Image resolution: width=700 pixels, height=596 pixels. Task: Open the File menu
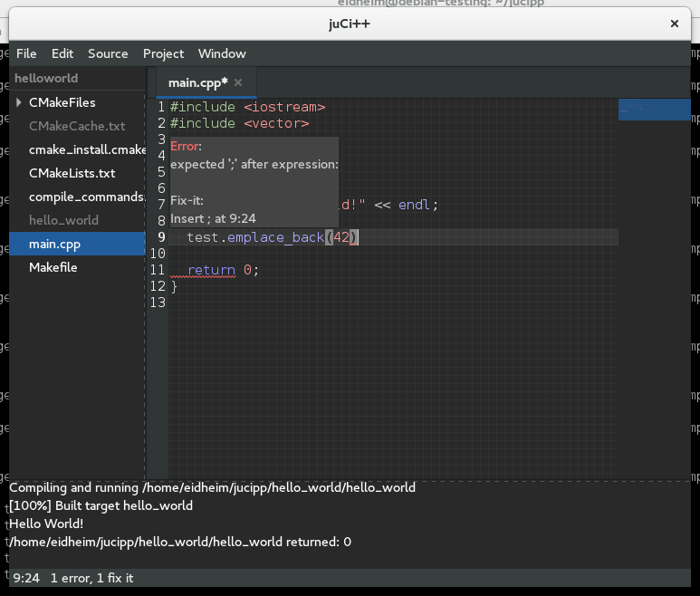(26, 53)
